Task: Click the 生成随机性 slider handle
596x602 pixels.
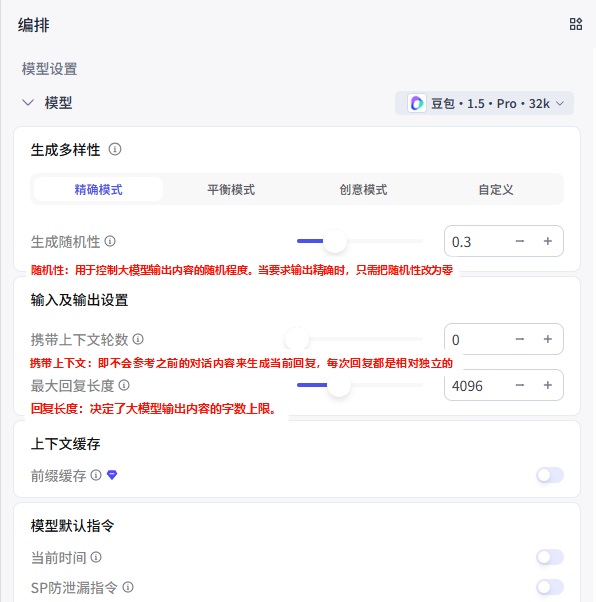Action: (x=335, y=241)
